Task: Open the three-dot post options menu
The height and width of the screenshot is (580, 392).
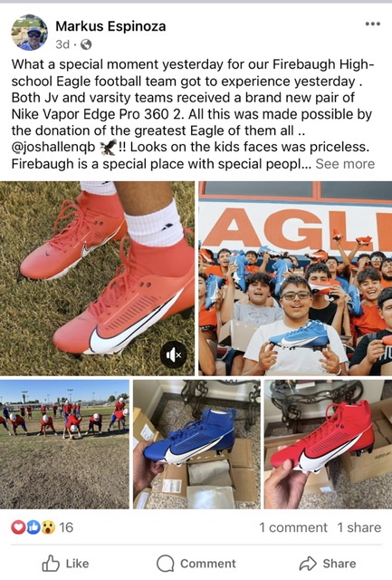Action: coord(372,24)
